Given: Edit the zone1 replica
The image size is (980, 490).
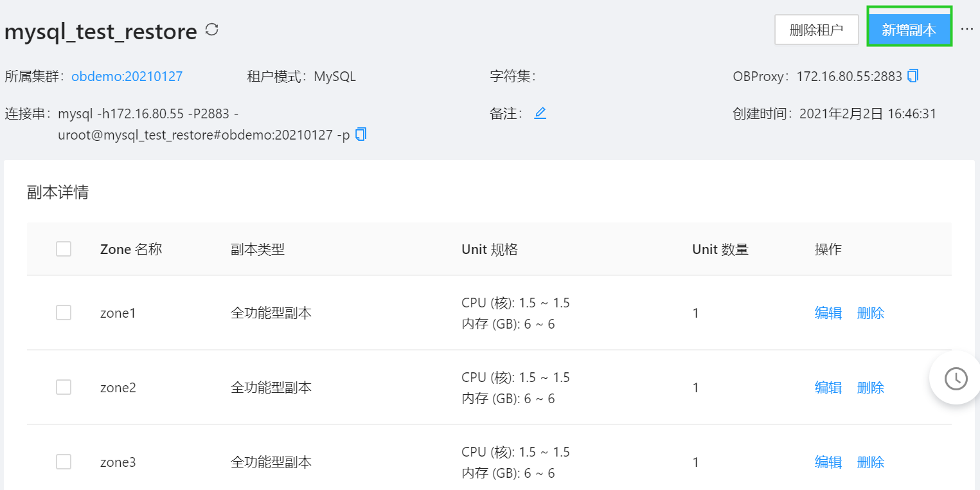Looking at the screenshot, I should (x=828, y=313).
